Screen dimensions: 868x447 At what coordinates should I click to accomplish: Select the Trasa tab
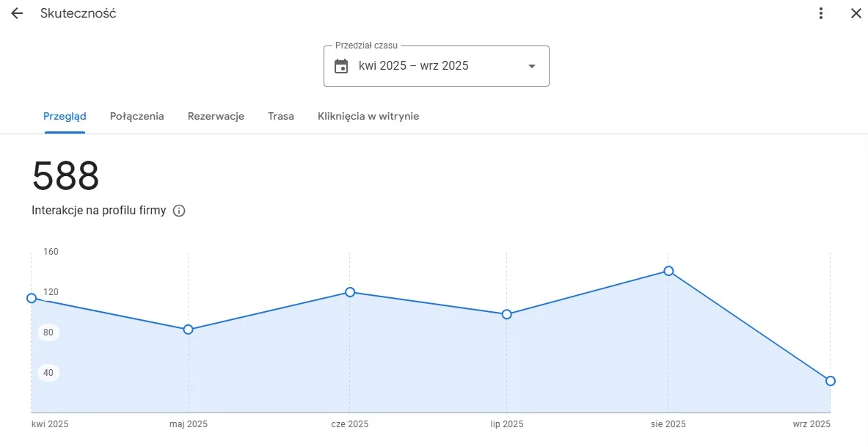(281, 116)
